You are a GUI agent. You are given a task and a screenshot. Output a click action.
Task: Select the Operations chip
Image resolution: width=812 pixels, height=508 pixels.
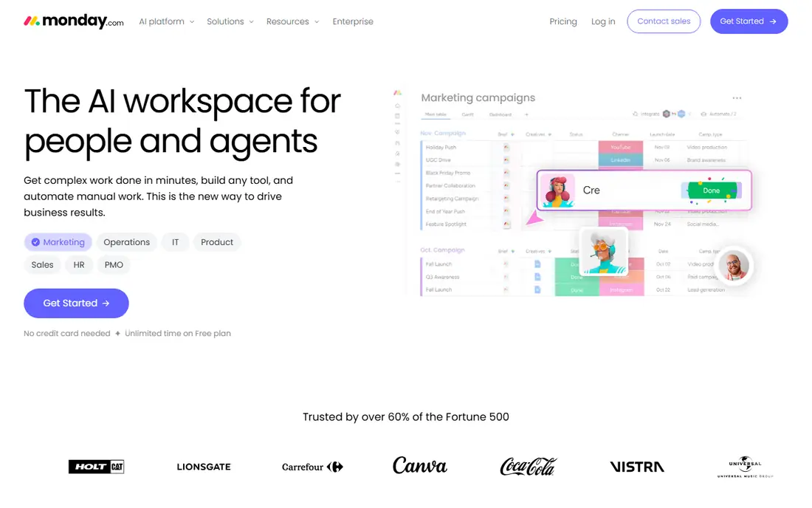(x=126, y=242)
